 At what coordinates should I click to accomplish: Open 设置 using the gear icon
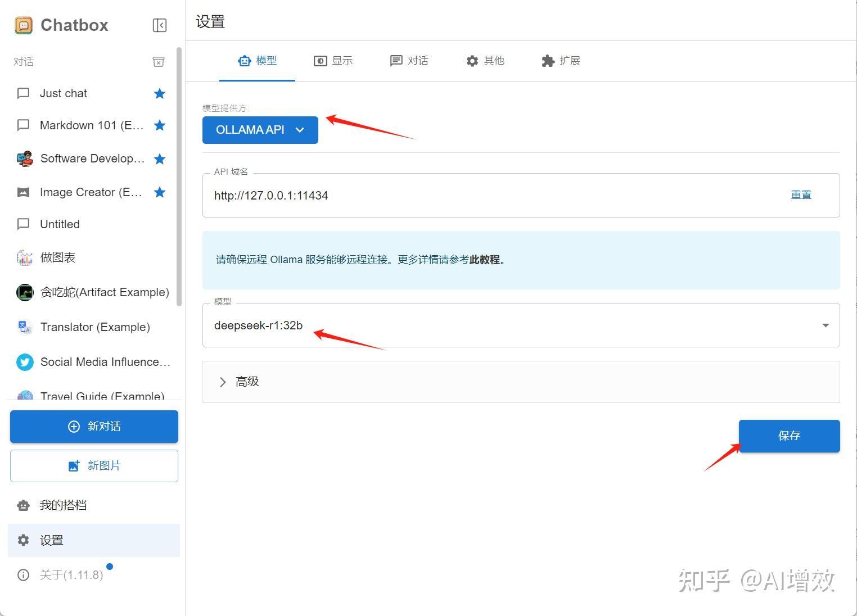coord(23,540)
